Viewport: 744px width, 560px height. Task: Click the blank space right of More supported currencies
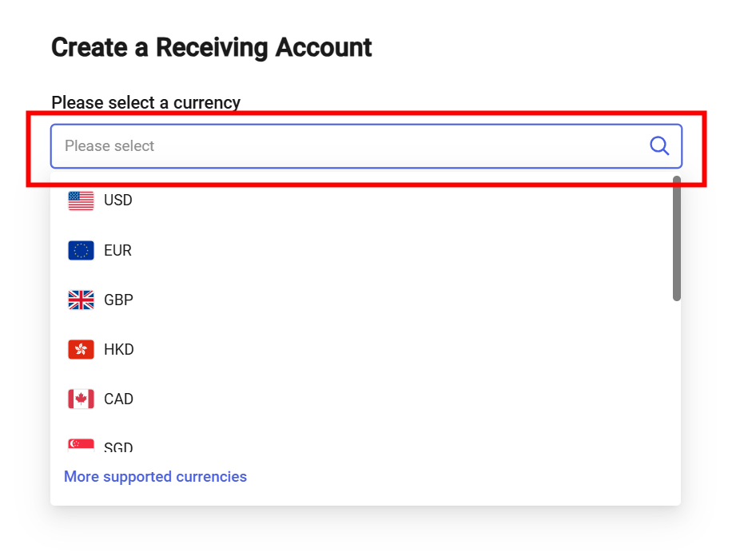click(464, 477)
